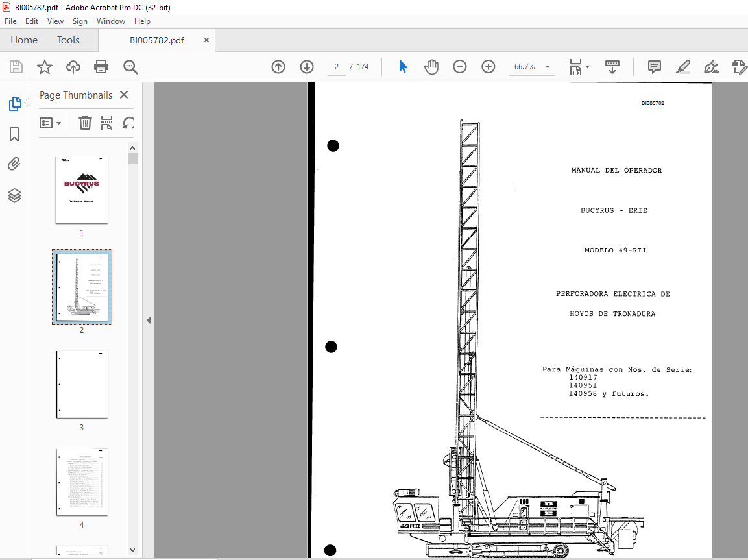748x560 pixels.
Task: Select page 4 contents thumbnail
Action: point(82,481)
